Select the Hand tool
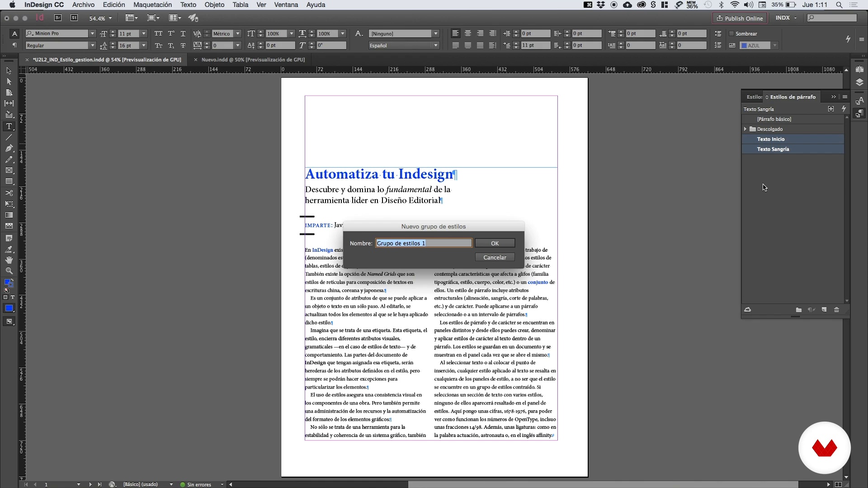The height and width of the screenshot is (488, 868). (9, 260)
